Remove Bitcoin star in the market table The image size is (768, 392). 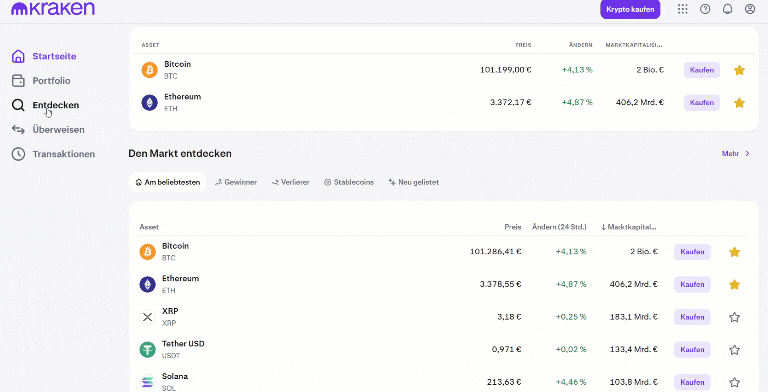pyautogui.click(x=734, y=252)
